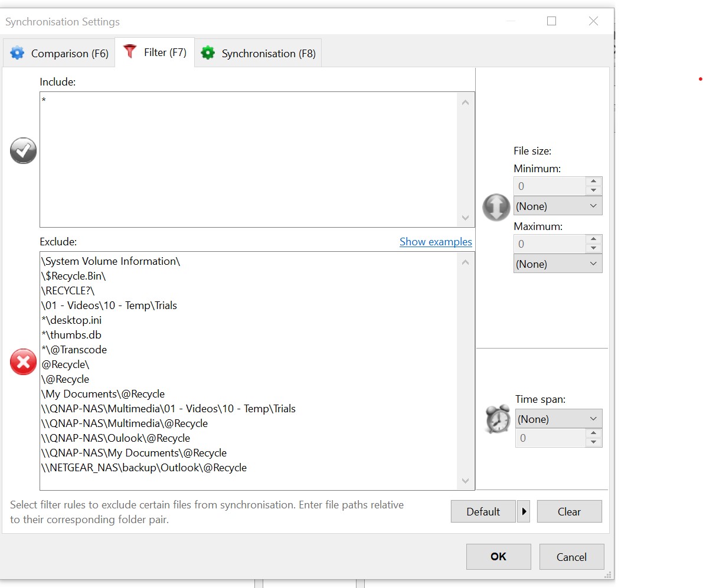Screen dimensions: 703x588
Task: Click Exclude list scroll up arrow
Action: 465,262
